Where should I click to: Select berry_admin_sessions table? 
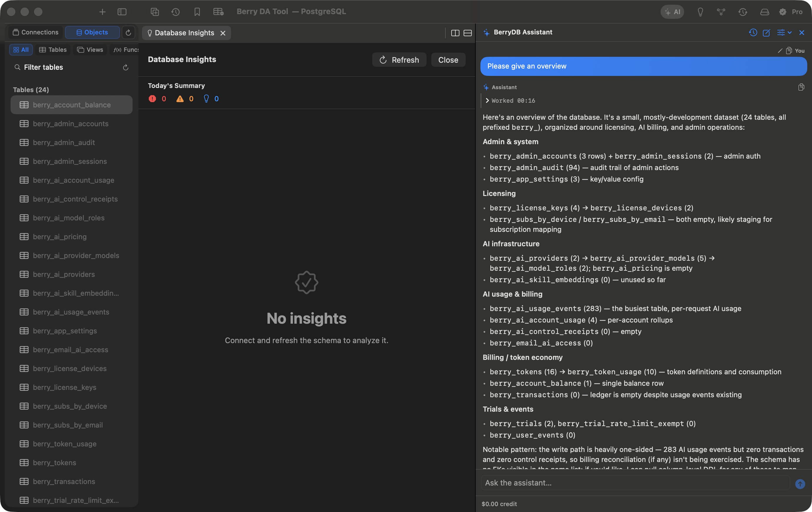pos(71,161)
